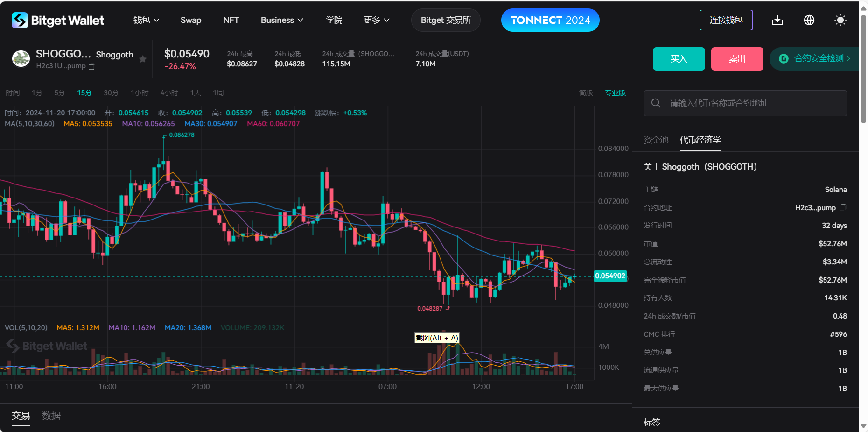Open the download app icon

tap(777, 20)
